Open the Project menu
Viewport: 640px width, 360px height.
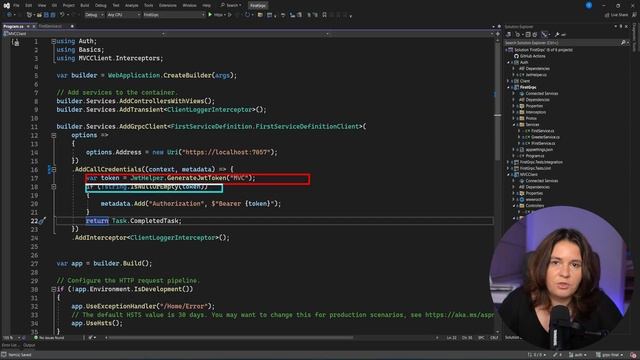click(x=69, y=5)
